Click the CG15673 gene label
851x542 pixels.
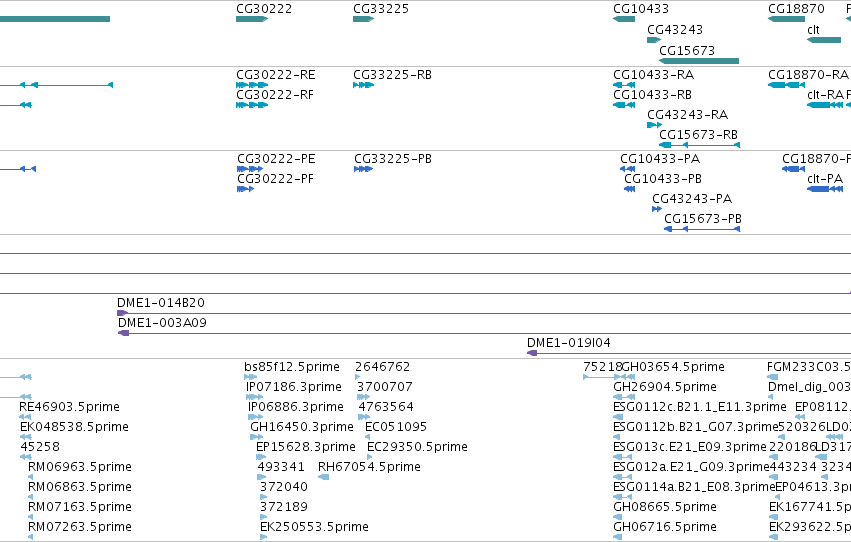687,50
